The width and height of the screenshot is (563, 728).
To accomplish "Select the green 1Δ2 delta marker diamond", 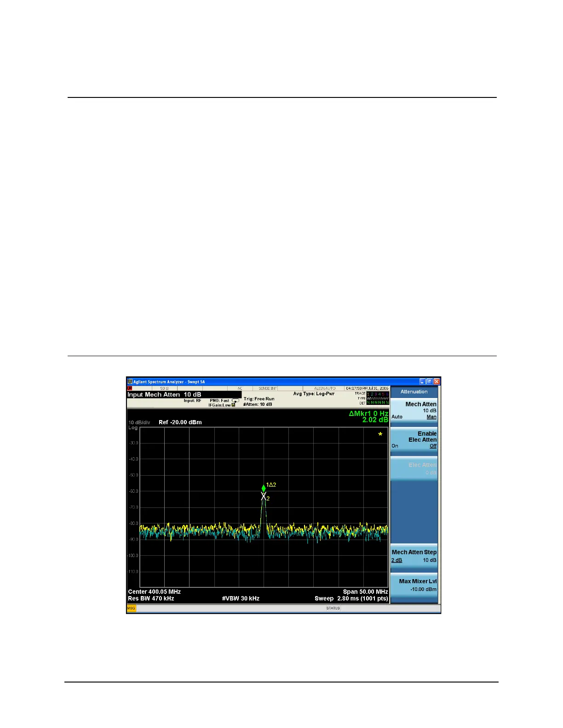I will tap(264, 488).
